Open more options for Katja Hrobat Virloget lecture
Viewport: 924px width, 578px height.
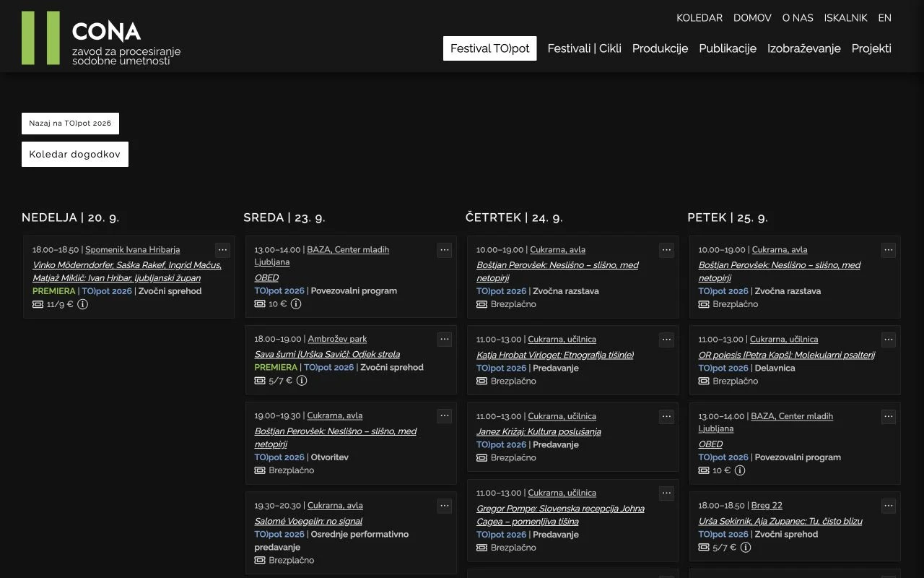[x=666, y=340]
